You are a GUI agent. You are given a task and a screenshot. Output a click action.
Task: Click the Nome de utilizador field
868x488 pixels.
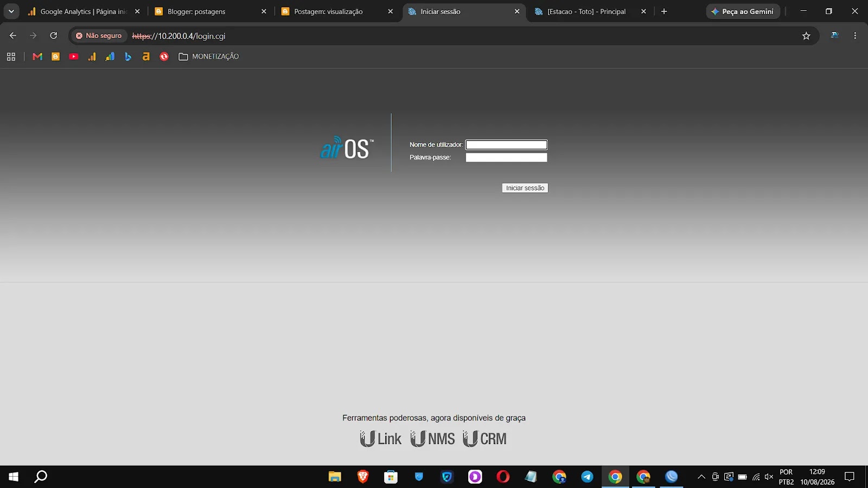tap(506, 145)
